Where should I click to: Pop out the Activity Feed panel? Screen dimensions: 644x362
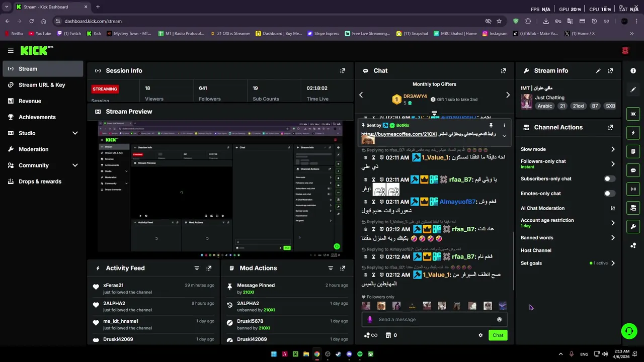coord(209,268)
